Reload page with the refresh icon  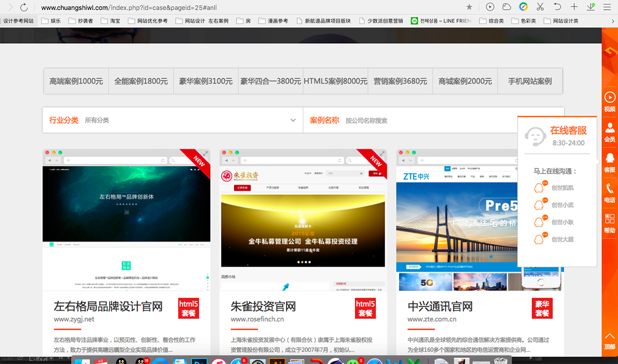pyautogui.click(x=24, y=7)
